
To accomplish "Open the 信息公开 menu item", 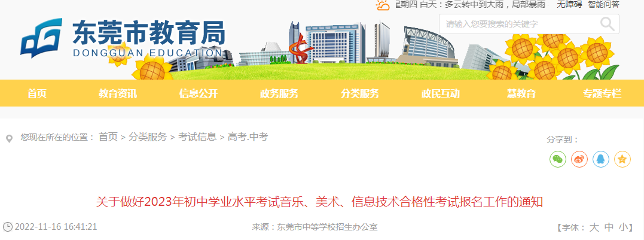I will [198, 93].
